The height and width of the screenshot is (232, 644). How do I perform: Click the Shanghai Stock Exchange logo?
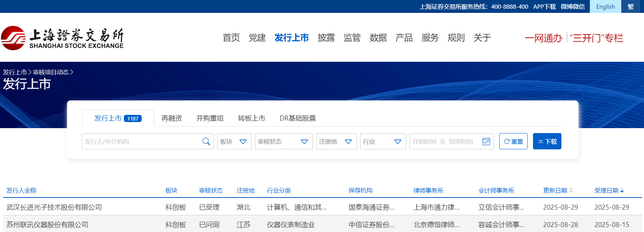(x=63, y=38)
